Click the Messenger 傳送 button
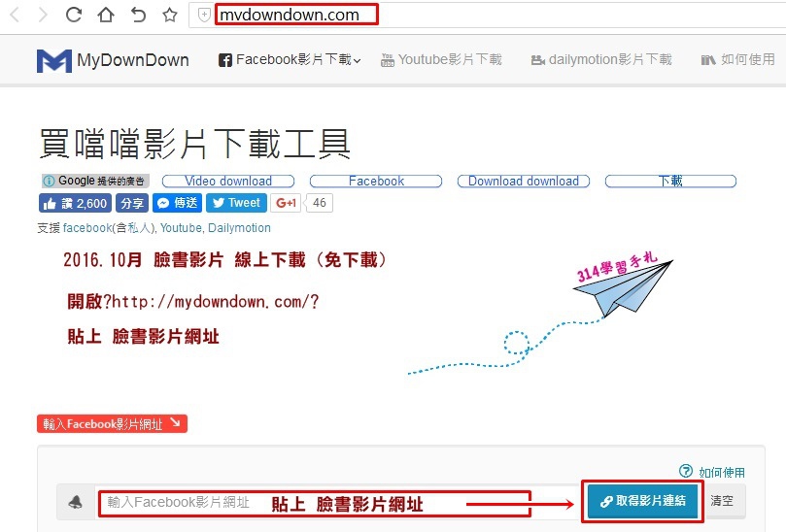This screenshot has height=532, width=786. pos(177,203)
